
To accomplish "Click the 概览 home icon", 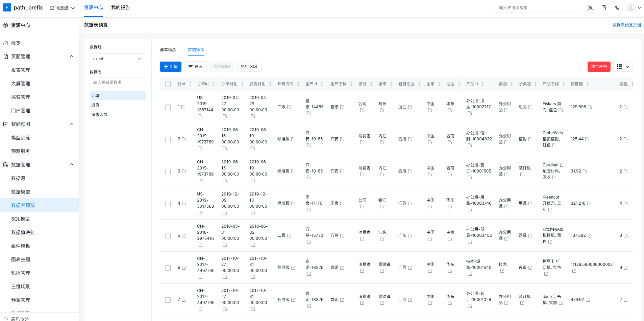I will coord(6,43).
